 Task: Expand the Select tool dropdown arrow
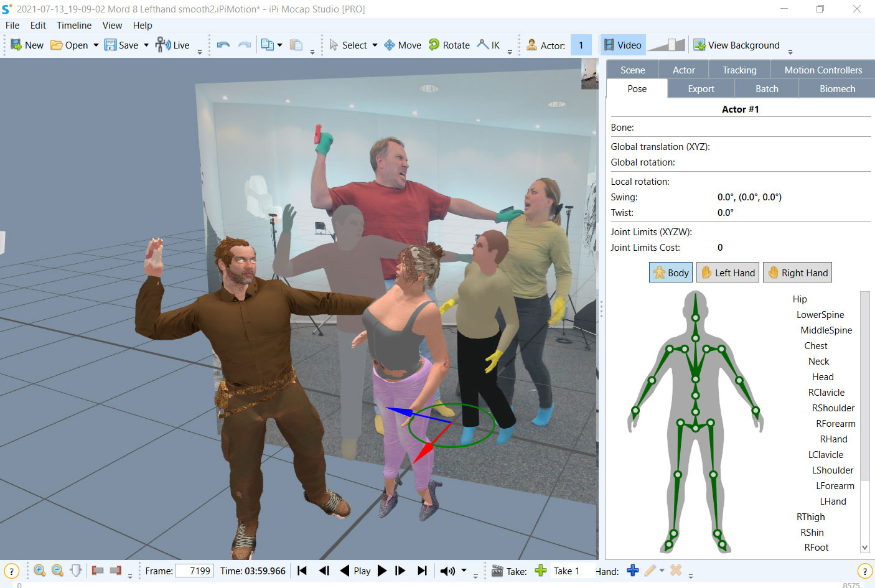click(375, 45)
